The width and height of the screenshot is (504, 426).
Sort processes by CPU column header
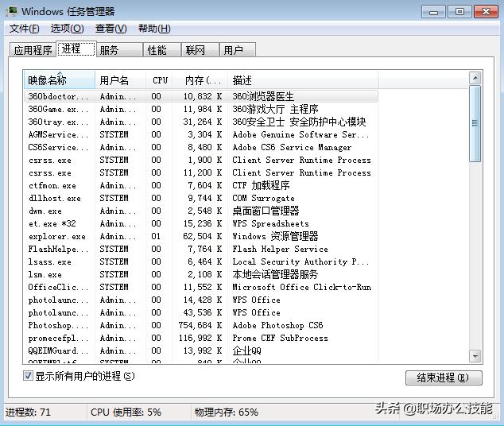click(160, 80)
